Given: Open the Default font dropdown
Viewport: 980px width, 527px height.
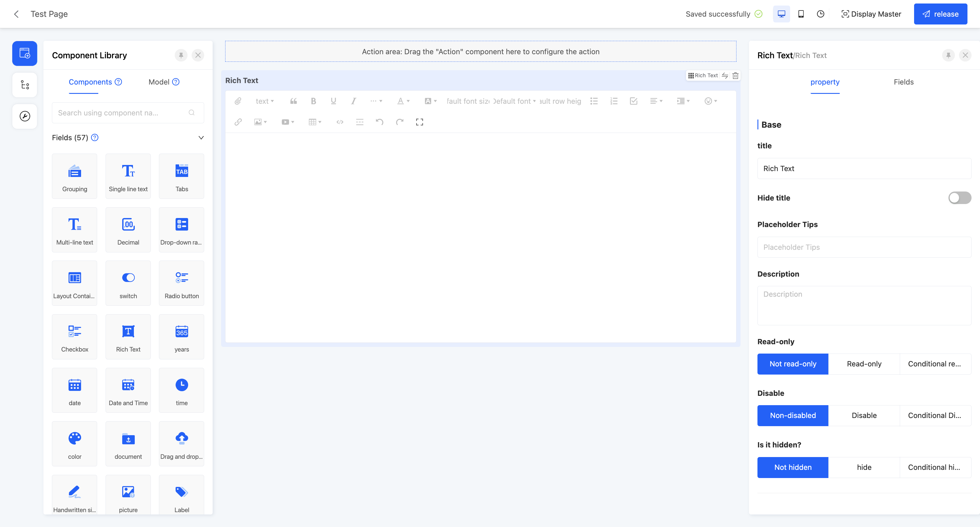Looking at the screenshot, I should tap(514, 101).
